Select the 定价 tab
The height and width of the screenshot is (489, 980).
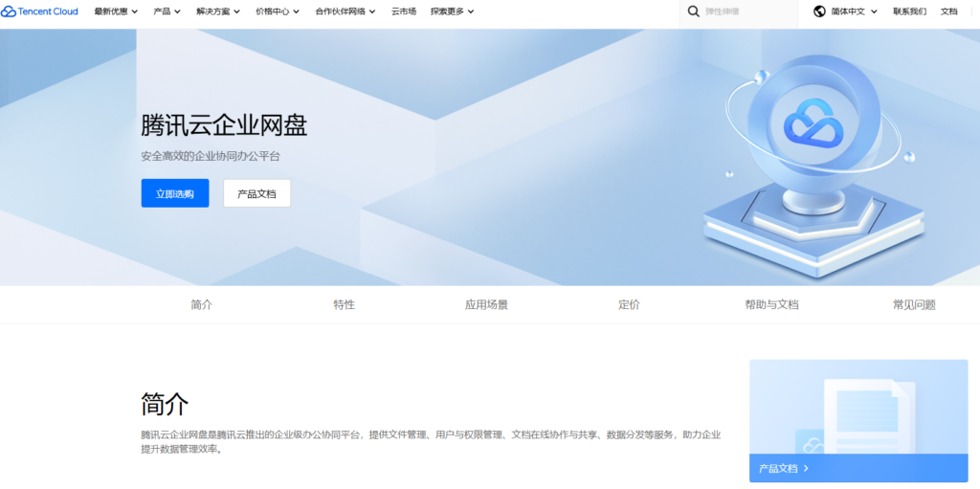(x=630, y=305)
